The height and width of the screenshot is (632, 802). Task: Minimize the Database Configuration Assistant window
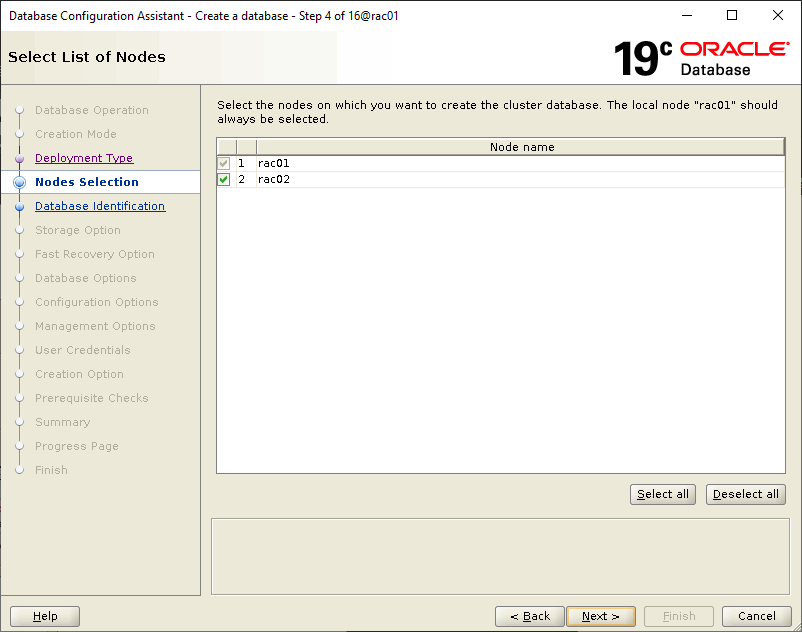tap(686, 15)
